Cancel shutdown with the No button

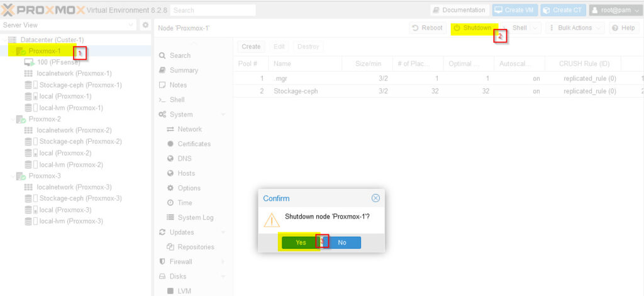point(341,242)
